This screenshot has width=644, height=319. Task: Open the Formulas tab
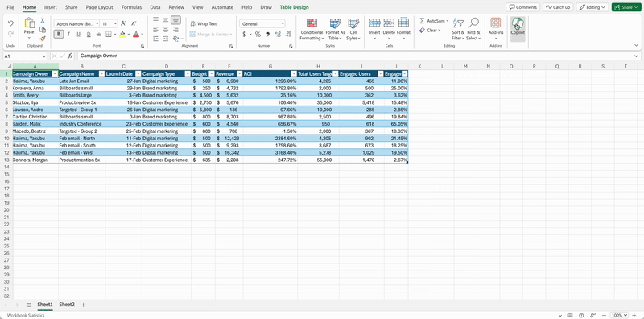point(131,7)
